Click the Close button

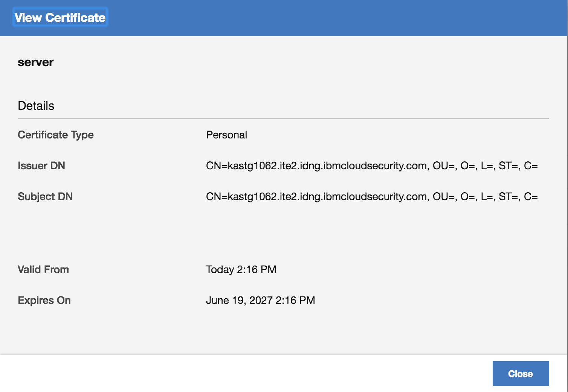(x=521, y=374)
